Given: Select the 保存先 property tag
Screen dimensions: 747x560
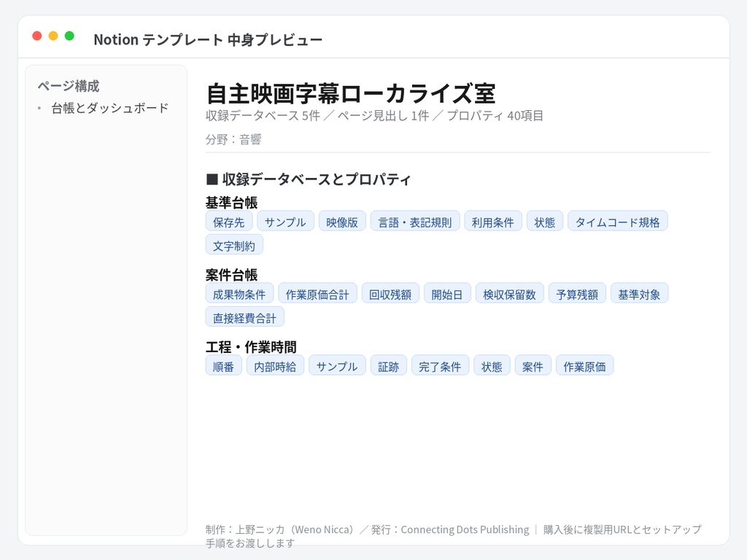Looking at the screenshot, I should coord(229,222).
